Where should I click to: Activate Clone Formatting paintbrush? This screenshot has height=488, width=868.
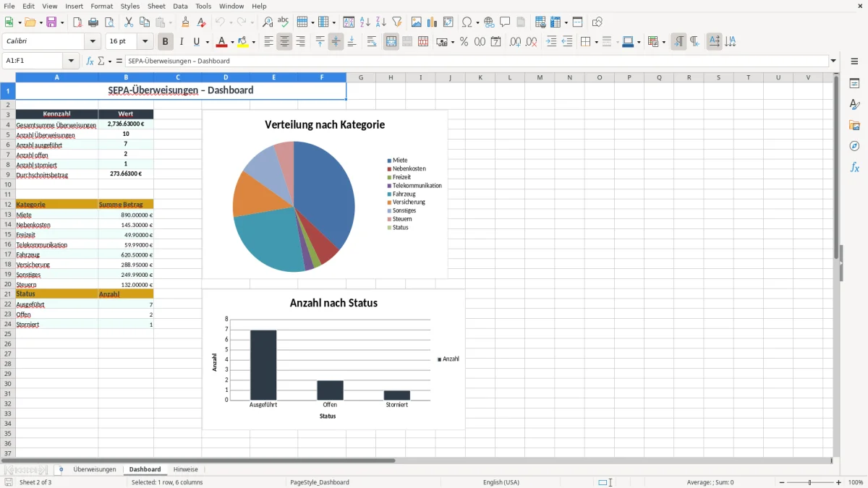point(185,22)
